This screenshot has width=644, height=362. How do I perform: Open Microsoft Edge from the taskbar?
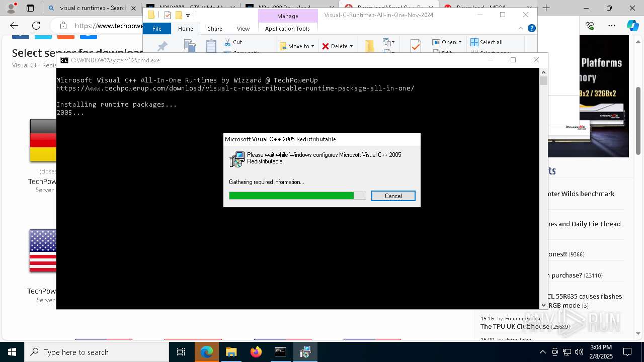point(207,352)
